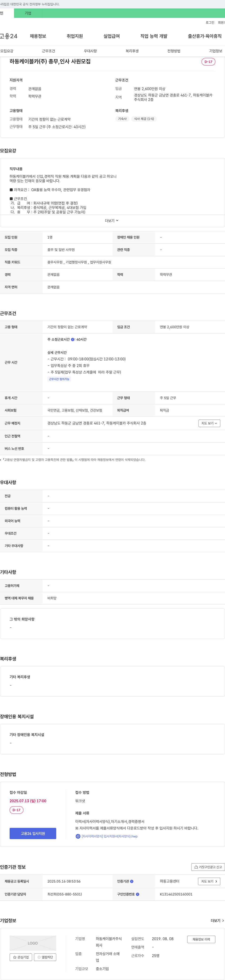Open 더보기 next to the 기업정보 heading
Image resolution: width=225 pixels, height=980 pixels.
coord(217,921)
